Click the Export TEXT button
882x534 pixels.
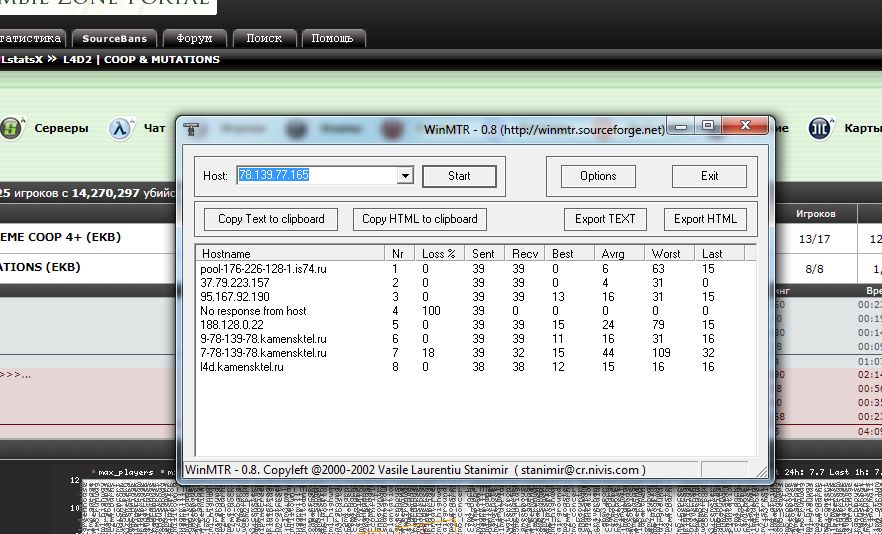tap(605, 219)
